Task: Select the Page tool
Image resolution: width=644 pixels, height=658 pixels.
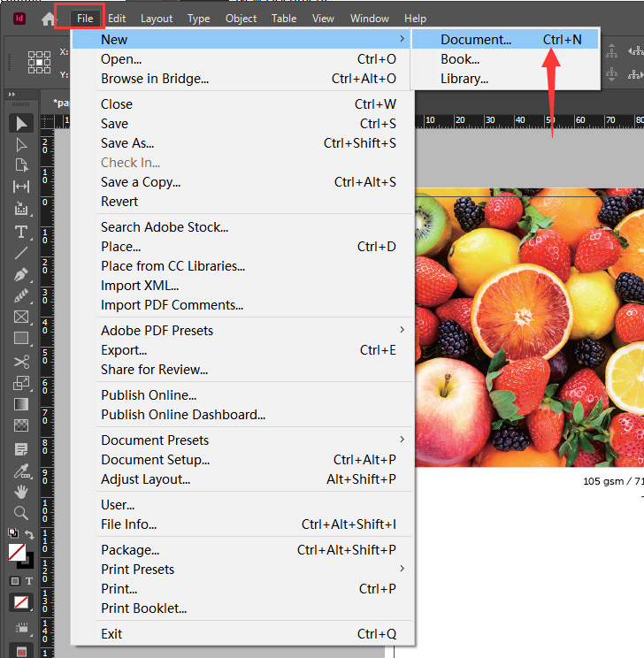Action: [21, 164]
